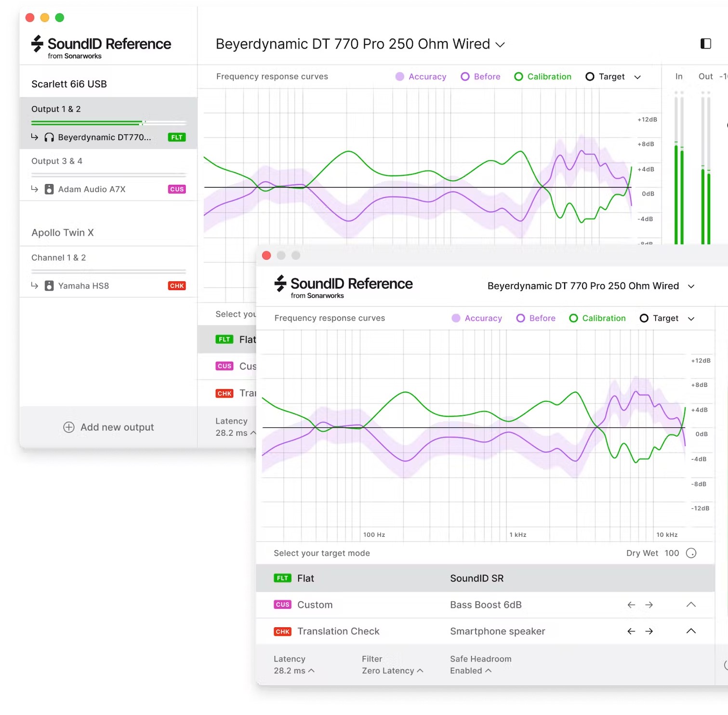Click the SoundID Reference logo in main window
This screenshot has height=715, width=728.
[x=101, y=47]
